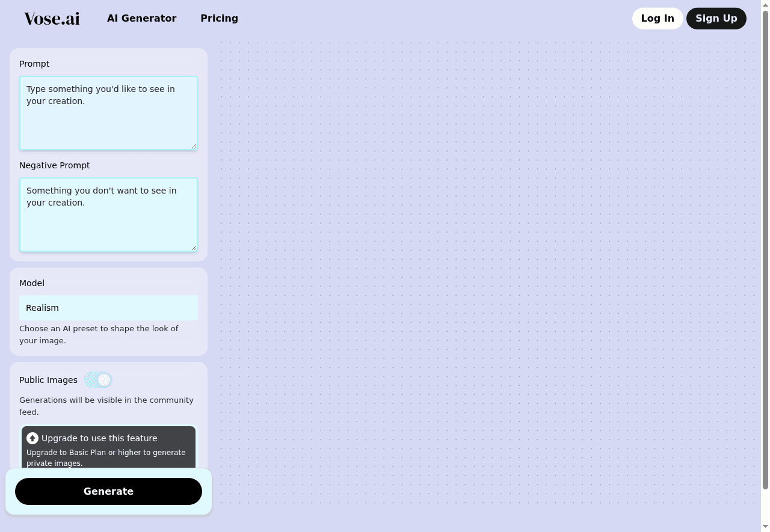Open the AI Generator page
Image resolution: width=770 pixels, height=532 pixels.
(x=141, y=19)
